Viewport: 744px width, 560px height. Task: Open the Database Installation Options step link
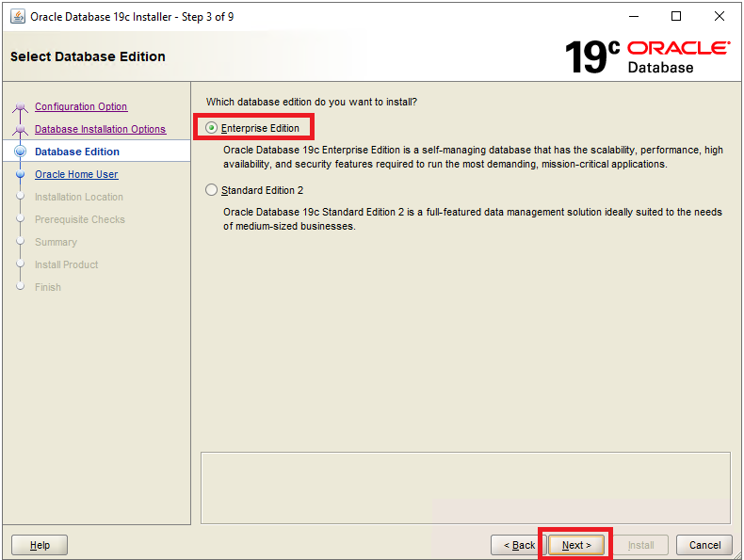[100, 129]
